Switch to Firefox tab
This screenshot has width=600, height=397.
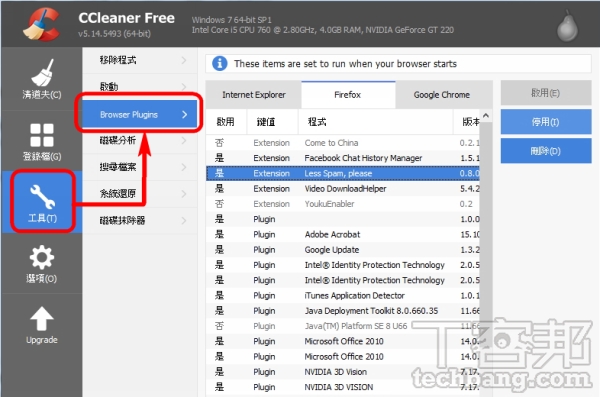[x=348, y=95]
